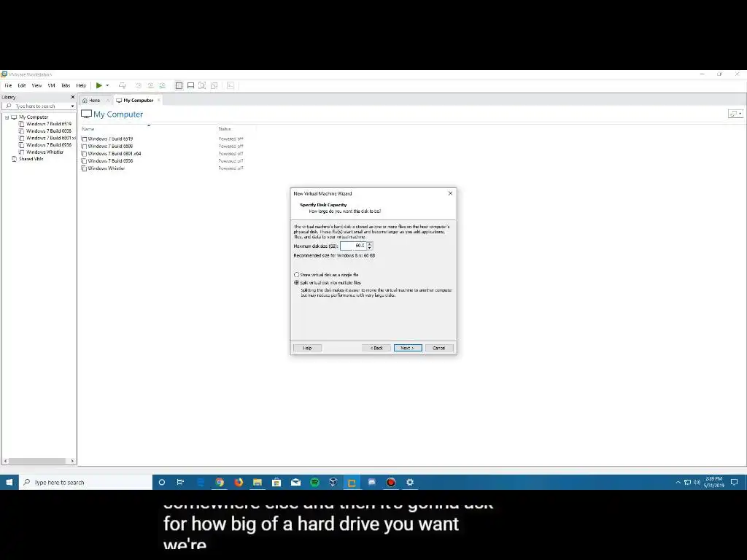
Task: Open the power options dropdown arrow beside play
Action: point(107,86)
